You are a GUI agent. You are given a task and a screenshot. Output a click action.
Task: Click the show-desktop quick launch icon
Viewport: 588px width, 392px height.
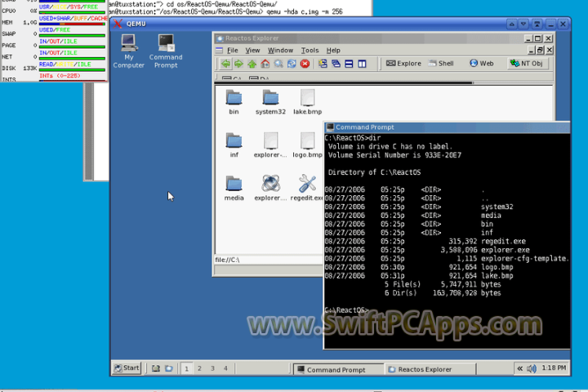tap(156, 368)
